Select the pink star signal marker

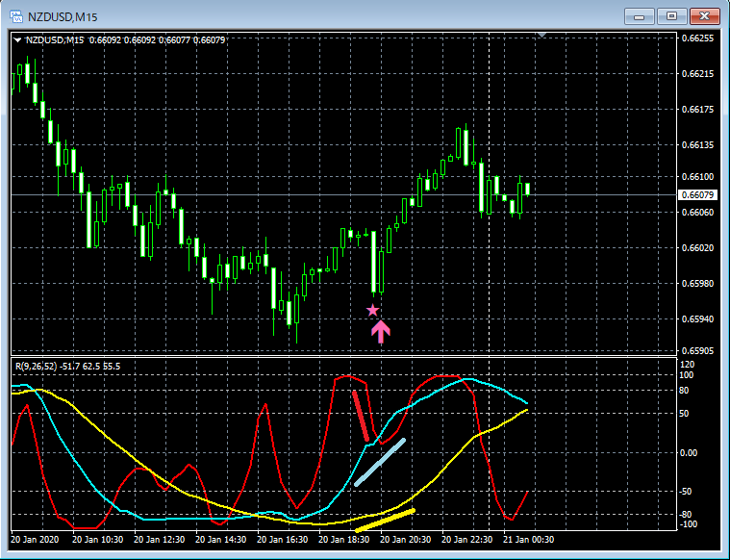click(x=372, y=310)
